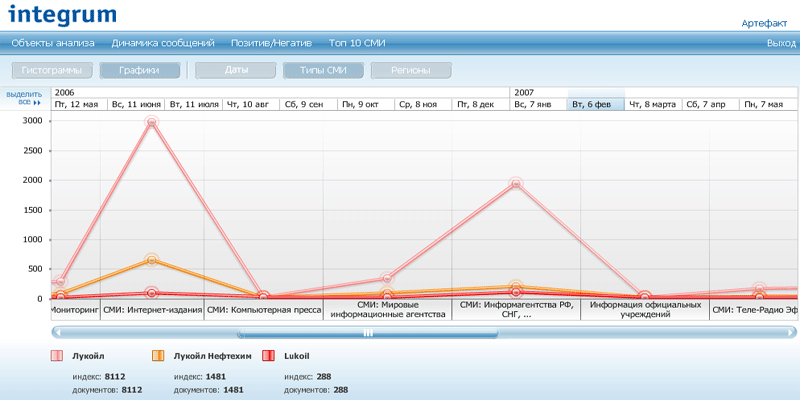800x400 pixels.
Task: Group the chart by Регионы
Action: 411,70
